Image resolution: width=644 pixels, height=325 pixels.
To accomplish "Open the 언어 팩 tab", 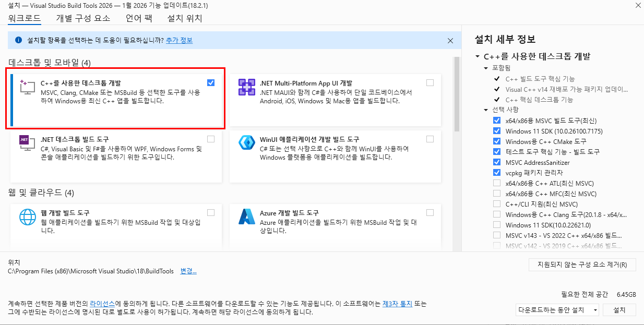I will click(x=139, y=18).
